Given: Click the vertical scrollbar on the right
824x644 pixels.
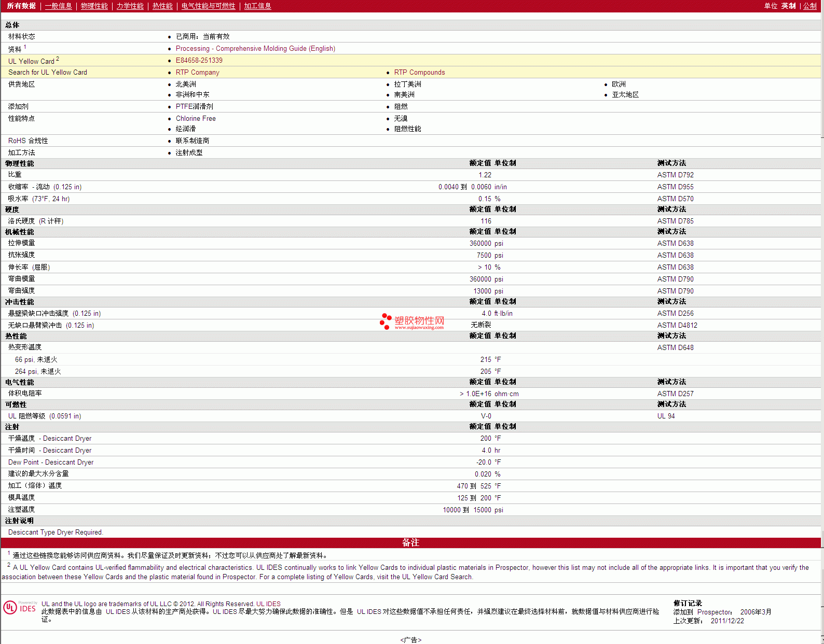Looking at the screenshot, I should pyautogui.click(x=822, y=321).
